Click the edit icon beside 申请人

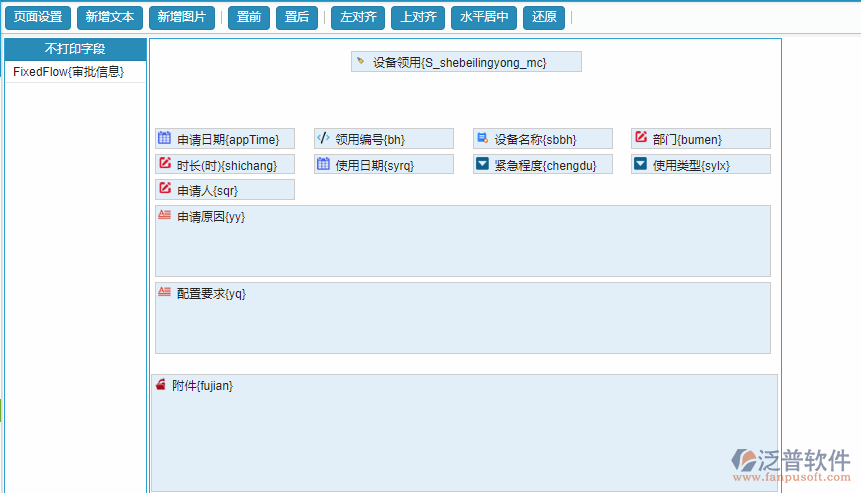pos(165,189)
